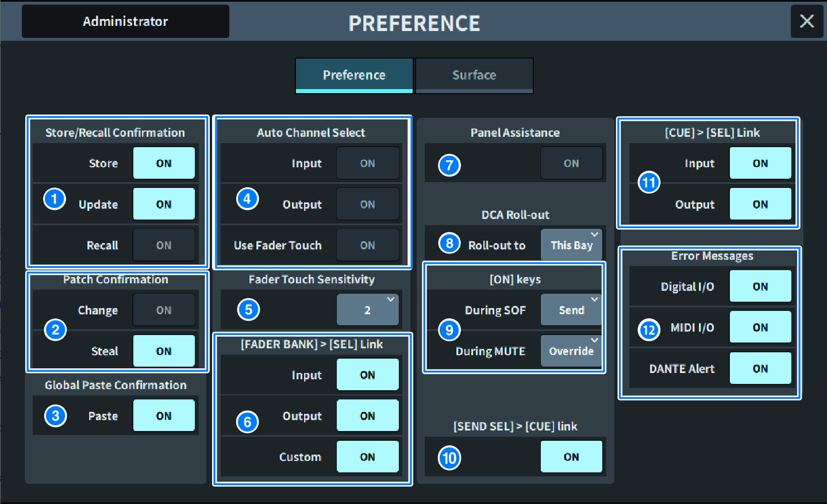Enable Auto Channel Select Input
The image size is (827, 504).
(367, 163)
